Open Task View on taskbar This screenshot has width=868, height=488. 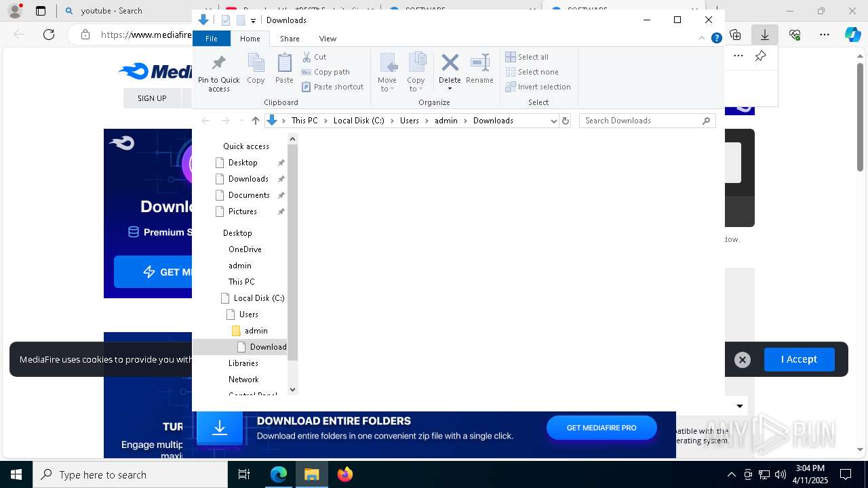[x=244, y=474]
